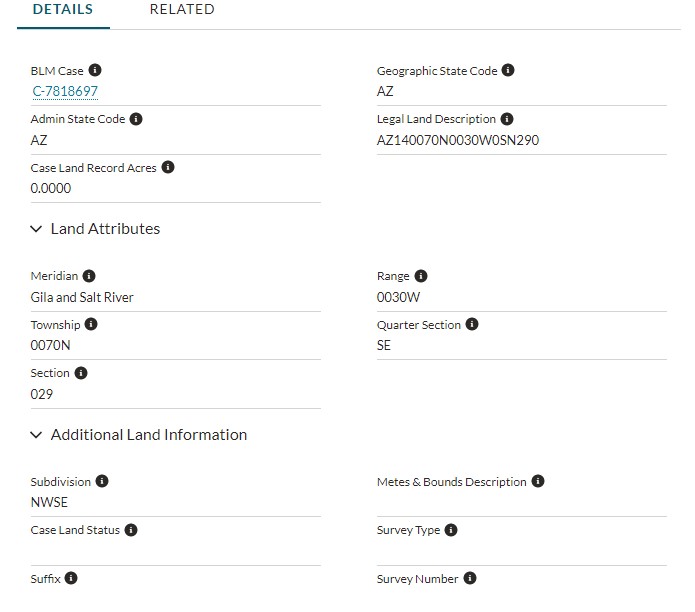This screenshot has width=695, height=612.
Task: Click info icon next to Case Land Record Acres
Action: click(168, 168)
